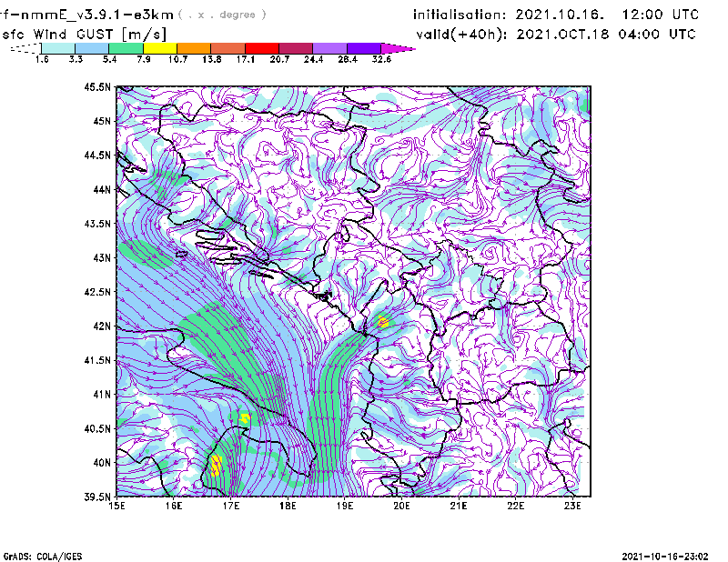Click the orange 10.7–13.8 legend swatch
The height and width of the screenshot is (562, 728).
click(194, 48)
